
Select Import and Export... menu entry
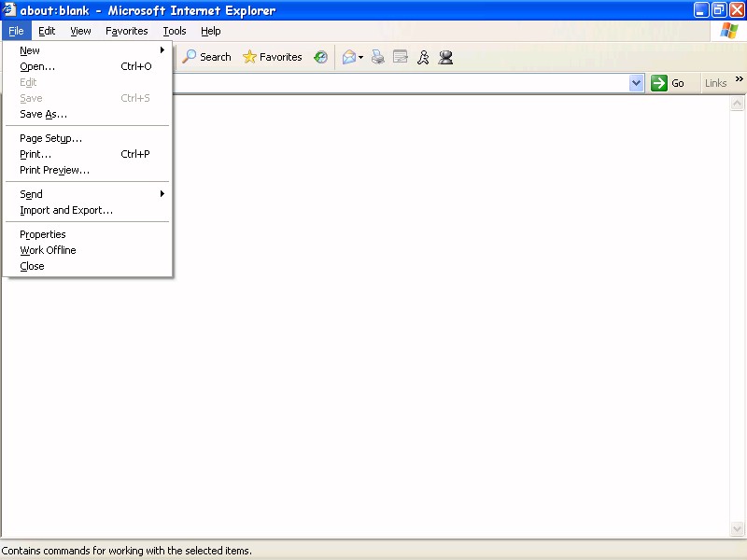88,210
